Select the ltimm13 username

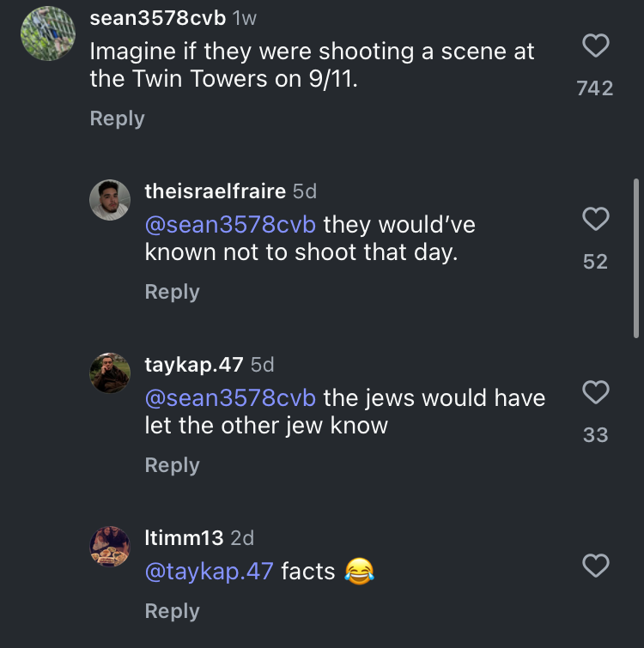pyautogui.click(x=184, y=538)
